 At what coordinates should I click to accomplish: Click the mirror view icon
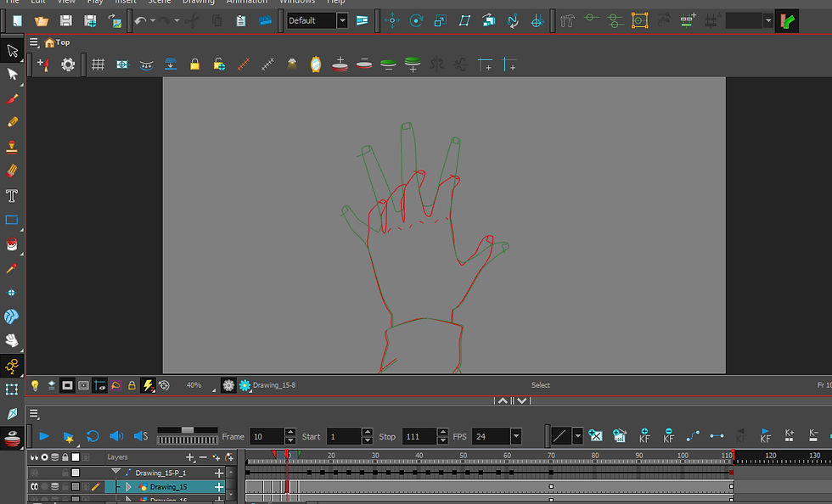coord(315,64)
